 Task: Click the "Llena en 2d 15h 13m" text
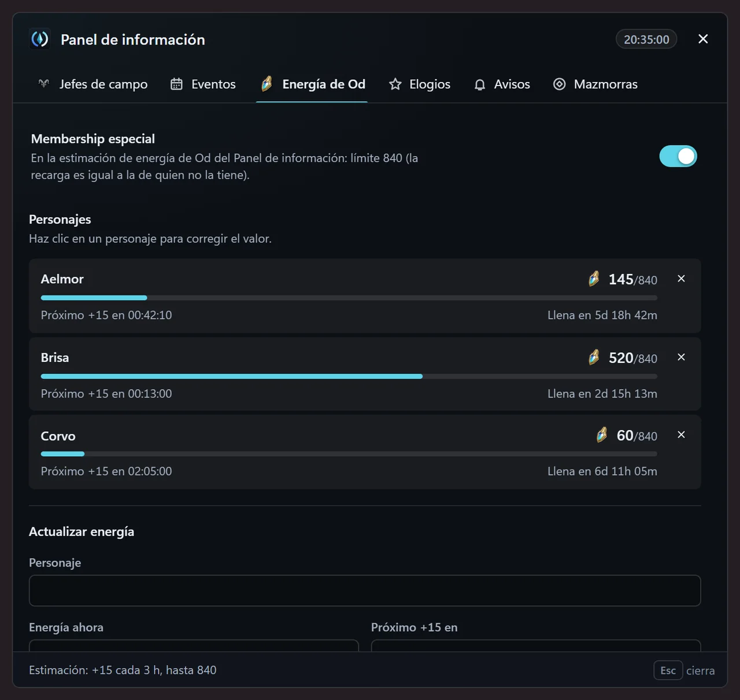tap(602, 394)
